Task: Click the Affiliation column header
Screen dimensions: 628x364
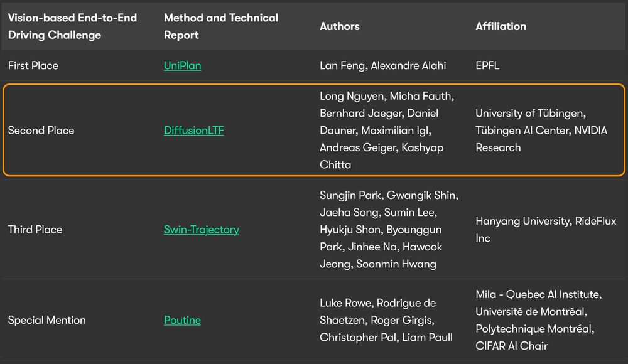Action: pyautogui.click(x=501, y=26)
